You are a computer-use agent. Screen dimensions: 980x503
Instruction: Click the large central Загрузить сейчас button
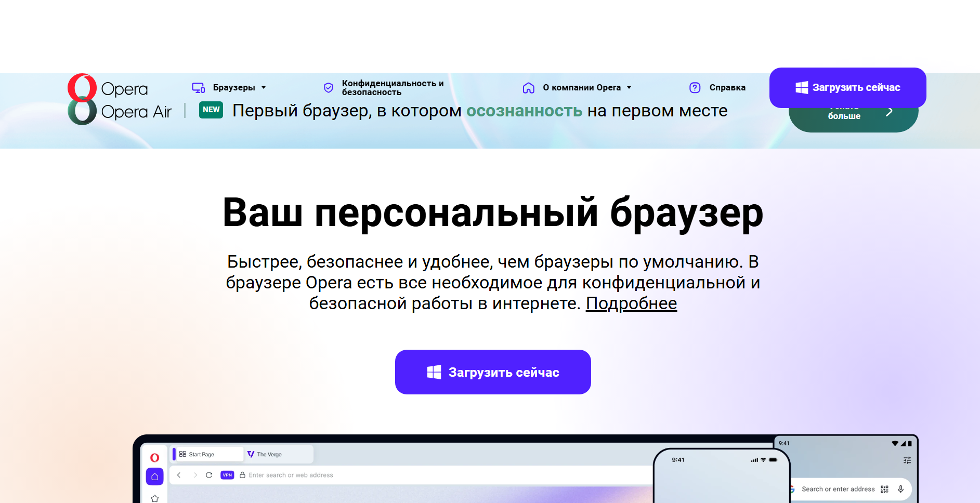pos(493,372)
